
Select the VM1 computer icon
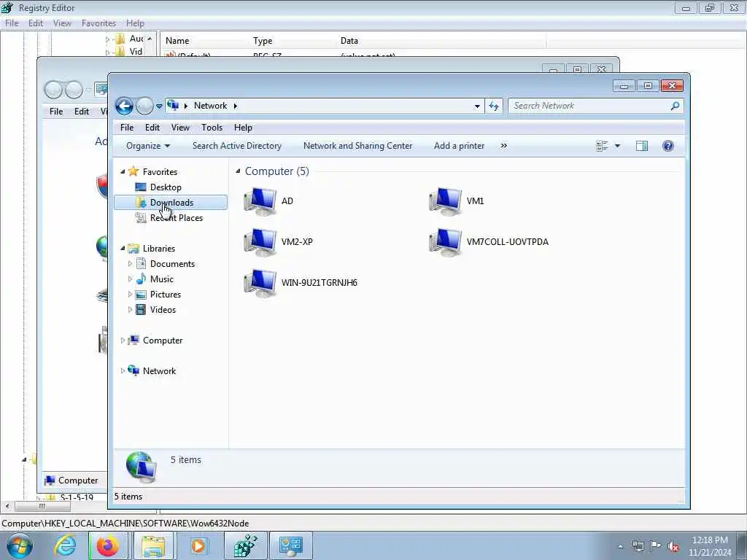(446, 201)
